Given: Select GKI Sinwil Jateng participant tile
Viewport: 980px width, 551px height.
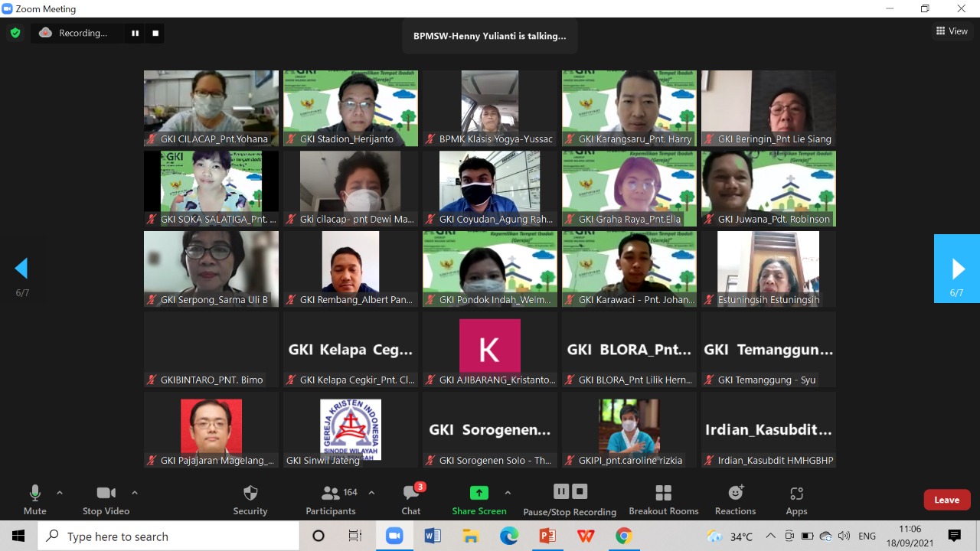Looking at the screenshot, I should coord(350,429).
